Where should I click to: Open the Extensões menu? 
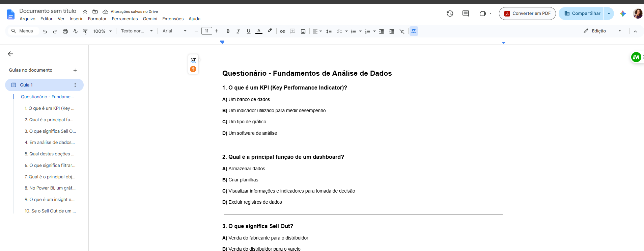(173, 19)
